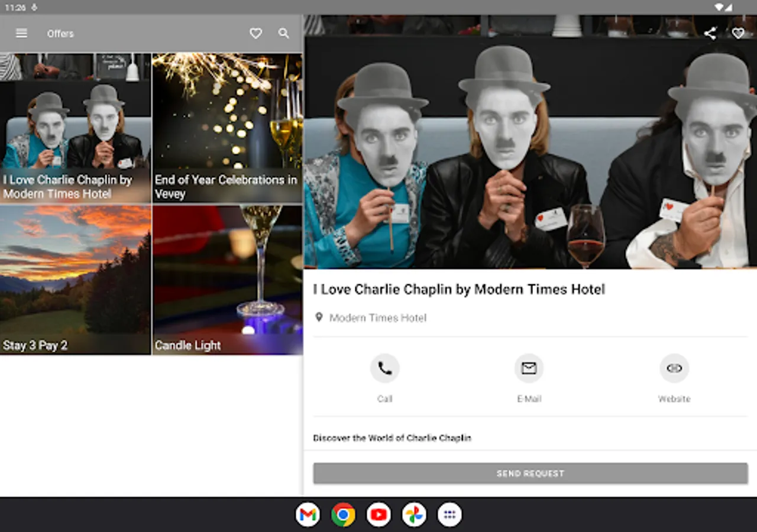The width and height of the screenshot is (757, 532).
Task: Tap the E-Mail envelope icon
Action: coord(529,368)
